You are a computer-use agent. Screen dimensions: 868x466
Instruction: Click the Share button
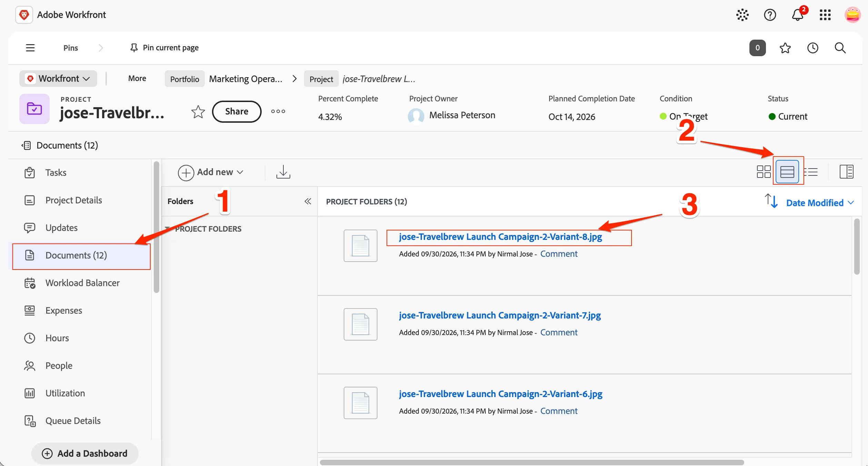(236, 111)
